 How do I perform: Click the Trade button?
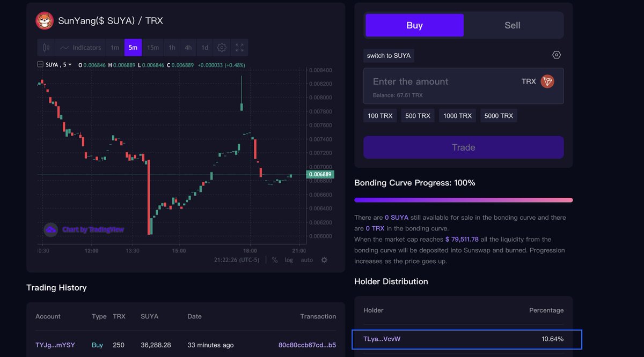[464, 147]
